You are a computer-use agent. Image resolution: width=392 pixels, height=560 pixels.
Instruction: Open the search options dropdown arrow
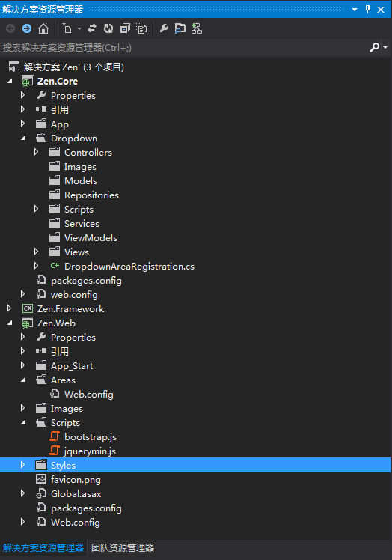coord(385,47)
